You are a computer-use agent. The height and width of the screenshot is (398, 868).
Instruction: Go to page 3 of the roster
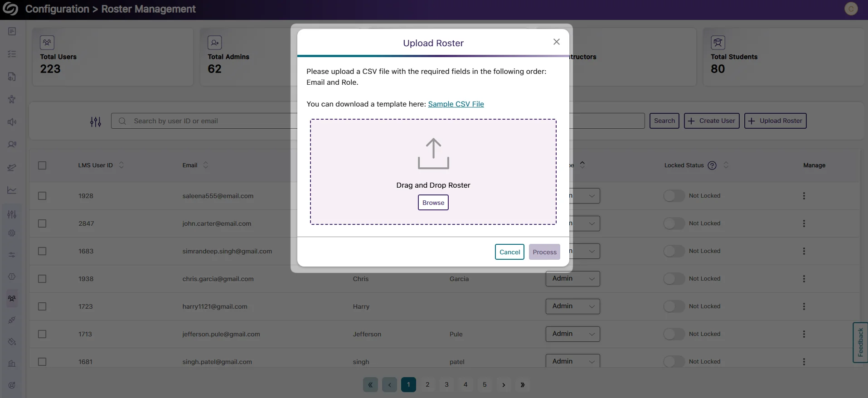pos(446,385)
